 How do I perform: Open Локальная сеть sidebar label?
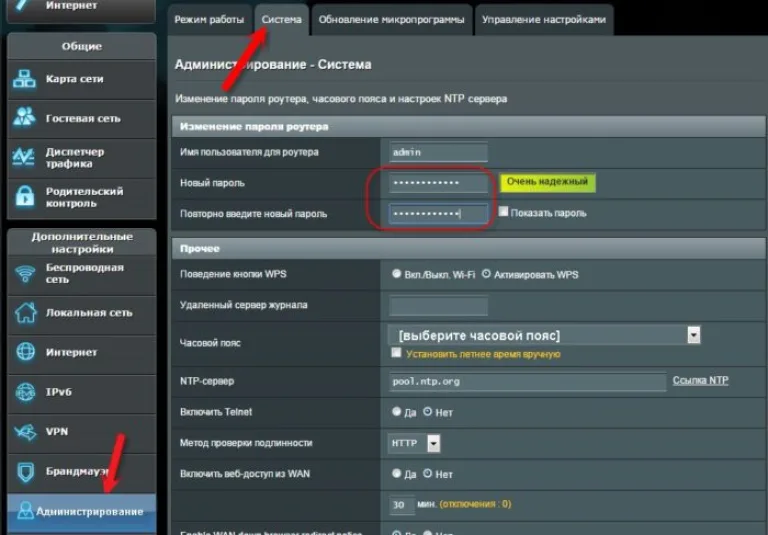89,313
